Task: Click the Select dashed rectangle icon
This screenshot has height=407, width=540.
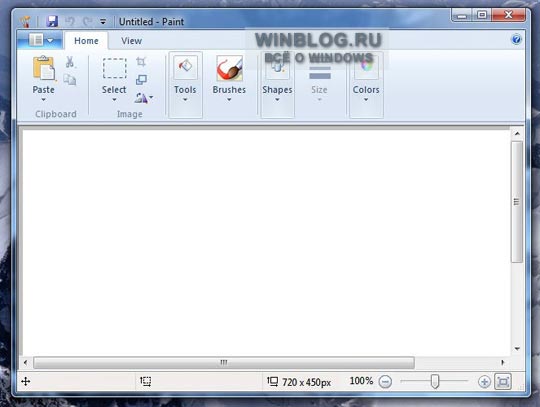Action: click(x=114, y=68)
